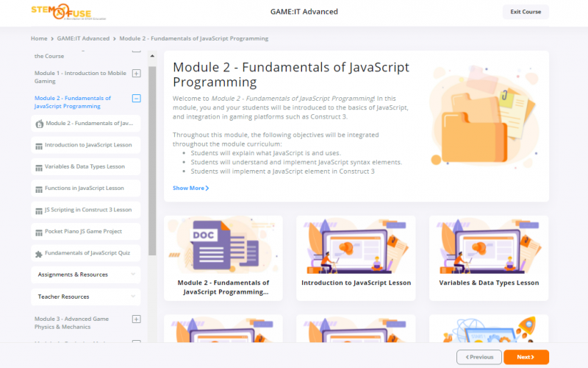
Task: Click Module 2 - Fundamentals breadcrumb text
Action: tap(193, 38)
